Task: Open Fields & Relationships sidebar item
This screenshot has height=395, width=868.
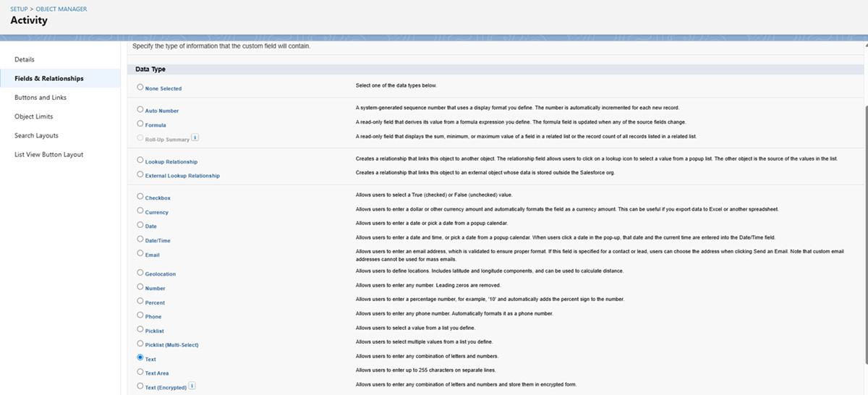Action: (48, 78)
